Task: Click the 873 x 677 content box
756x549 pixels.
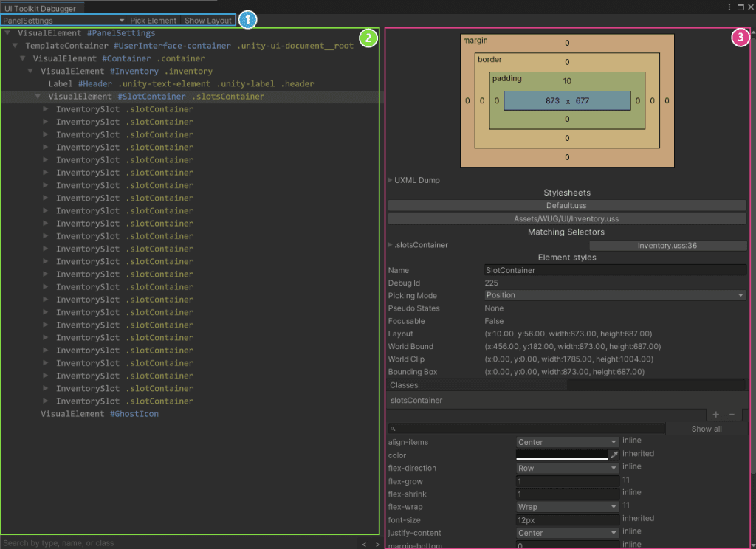Action: point(567,101)
